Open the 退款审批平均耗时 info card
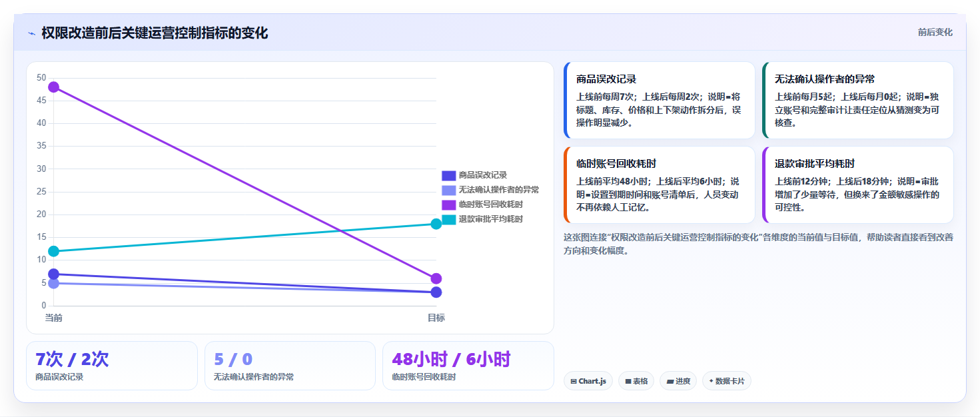The height and width of the screenshot is (417, 980). (x=858, y=185)
